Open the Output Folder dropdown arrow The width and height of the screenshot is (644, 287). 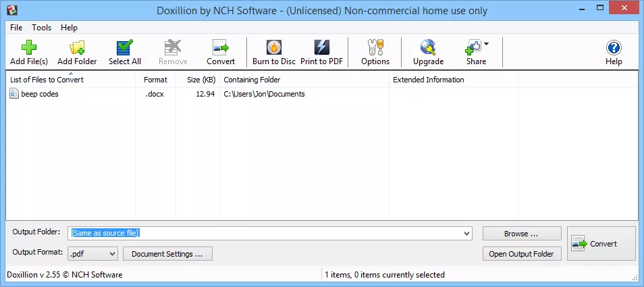[x=466, y=233]
